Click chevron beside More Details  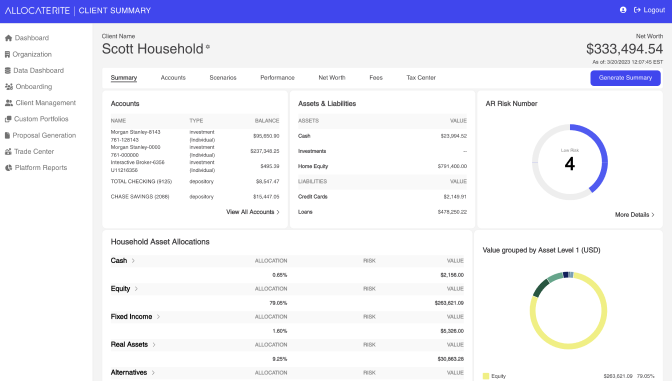[x=653, y=215]
